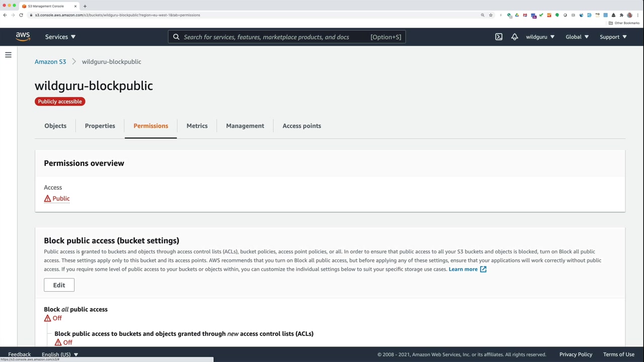This screenshot has height=362, width=644.
Task: Open the Chrome profile avatar
Action: (629, 15)
